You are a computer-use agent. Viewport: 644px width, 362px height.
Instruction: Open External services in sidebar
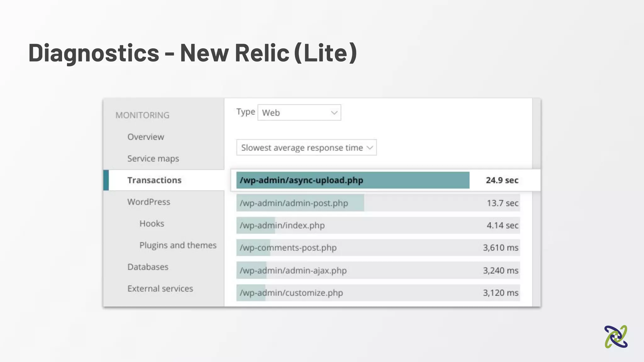pyautogui.click(x=160, y=288)
